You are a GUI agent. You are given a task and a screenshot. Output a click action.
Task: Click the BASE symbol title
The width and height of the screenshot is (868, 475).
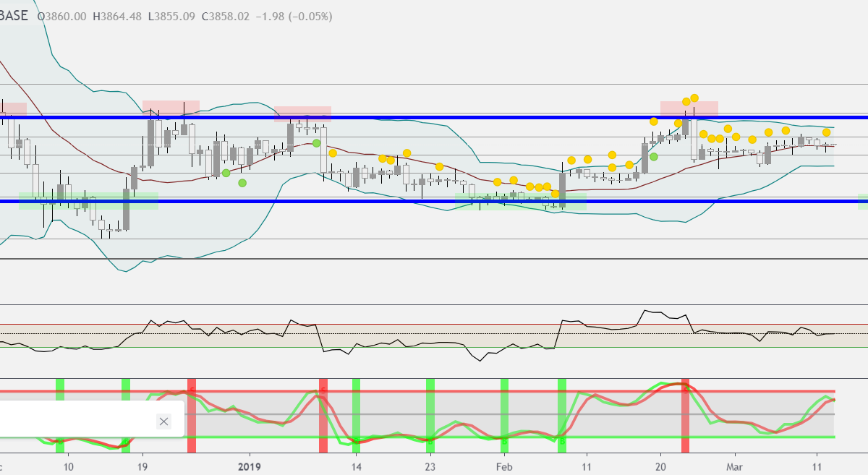[x=13, y=15]
